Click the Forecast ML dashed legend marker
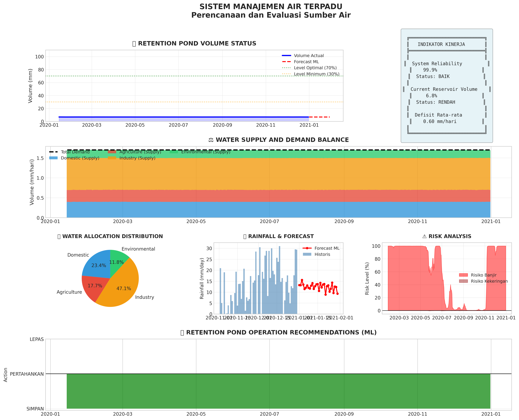The image size is (519, 420). tap(286, 62)
